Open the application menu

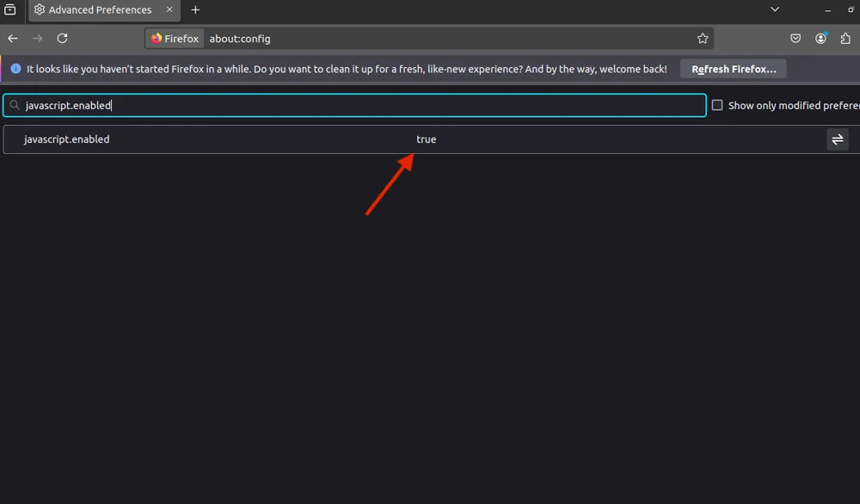click(x=857, y=38)
